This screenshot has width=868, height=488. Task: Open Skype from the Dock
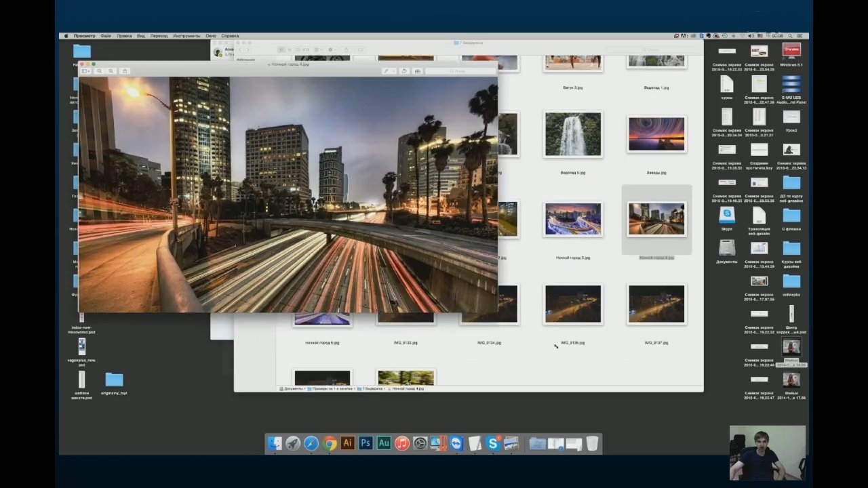coord(493,443)
